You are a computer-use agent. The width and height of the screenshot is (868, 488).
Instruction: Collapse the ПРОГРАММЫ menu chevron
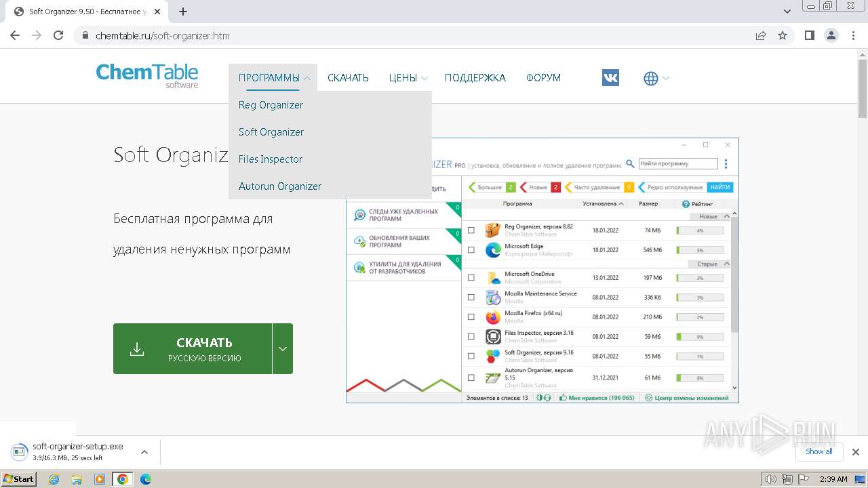(307, 78)
